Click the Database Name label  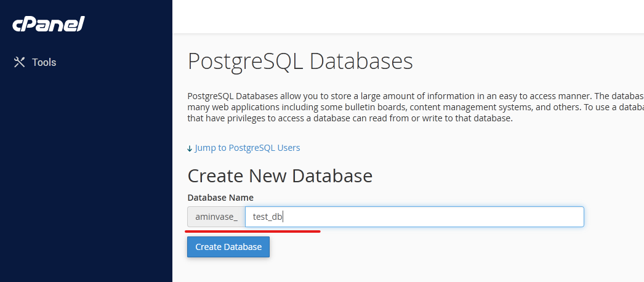tap(220, 198)
